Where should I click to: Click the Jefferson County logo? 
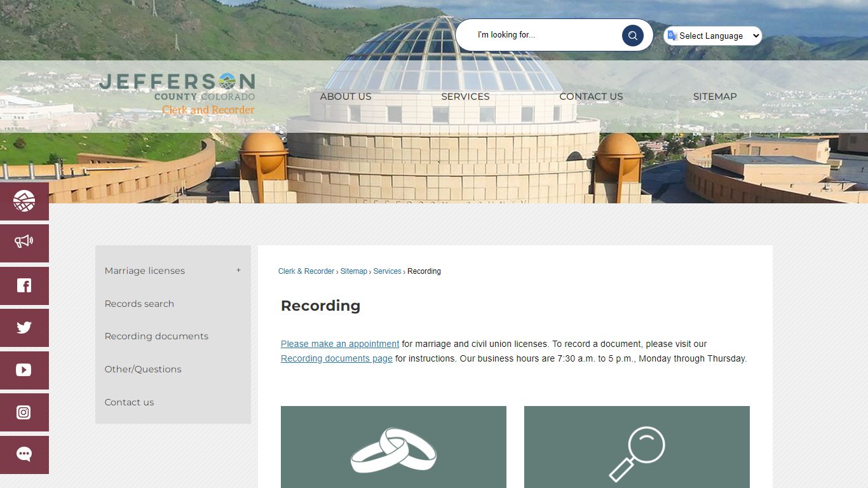pos(177,94)
